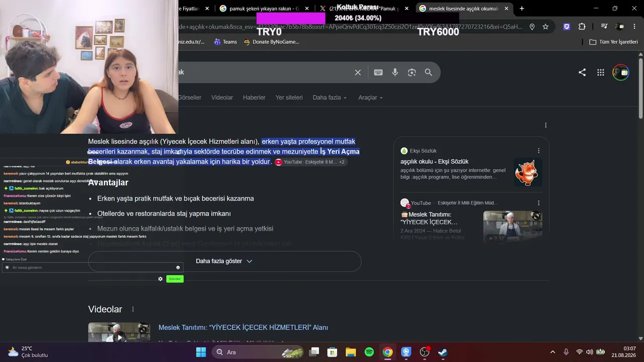Open chat settings gear in stream overlay
The image size is (644, 362).
click(160, 279)
